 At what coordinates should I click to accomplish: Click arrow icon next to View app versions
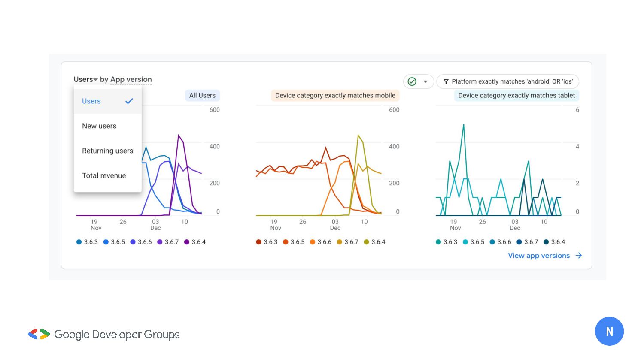click(x=579, y=256)
